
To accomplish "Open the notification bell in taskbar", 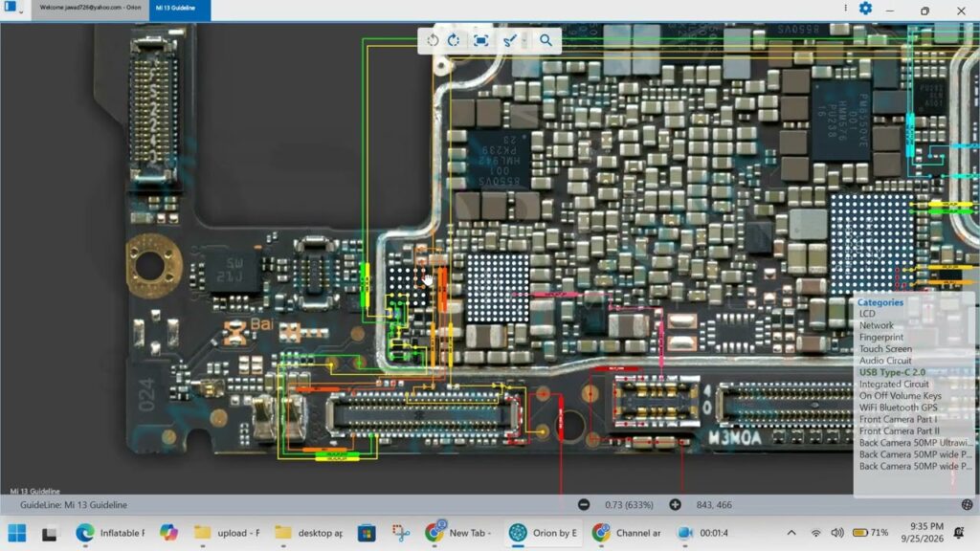I will 959,533.
